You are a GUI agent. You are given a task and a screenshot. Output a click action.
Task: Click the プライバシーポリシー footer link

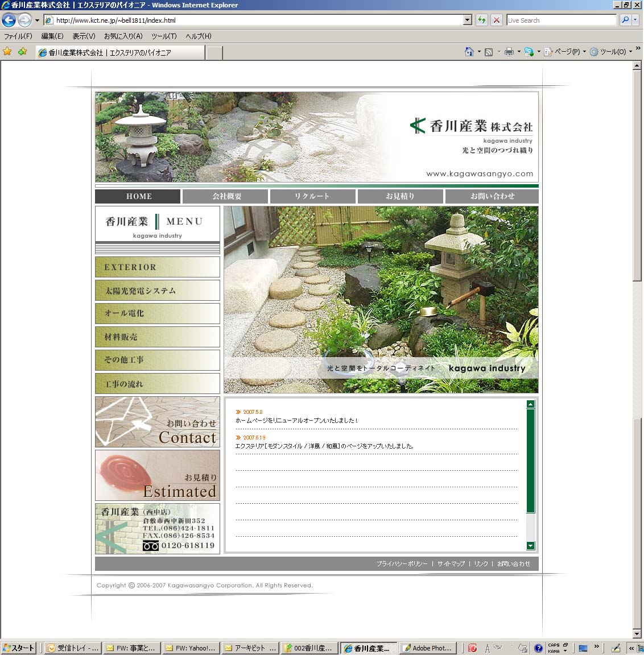coord(402,564)
